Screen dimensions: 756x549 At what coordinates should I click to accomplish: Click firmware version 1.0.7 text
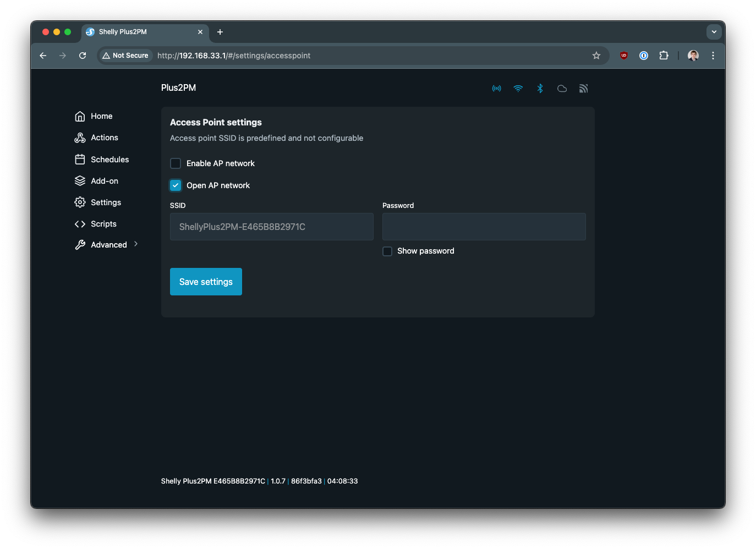point(278,481)
